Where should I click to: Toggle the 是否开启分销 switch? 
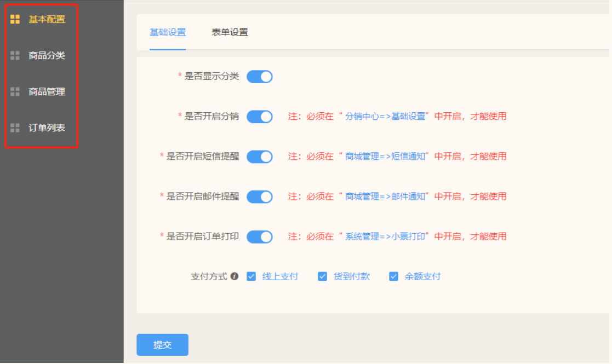(x=259, y=117)
